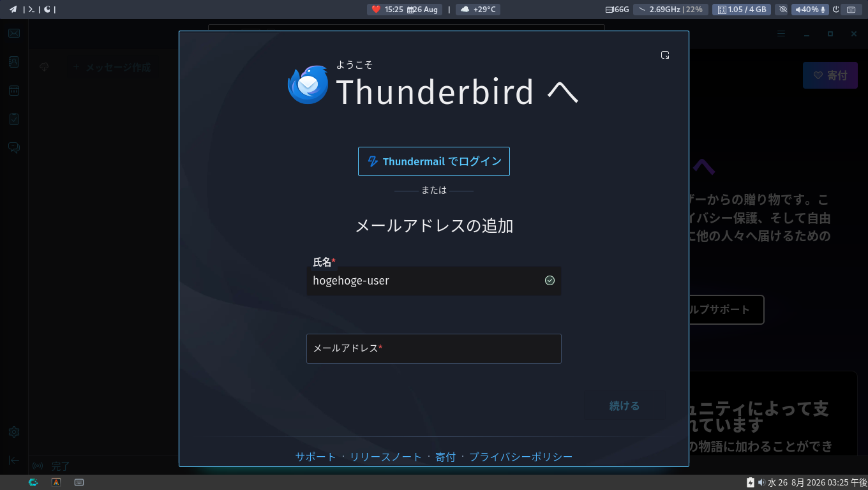
Task: Open the Chat space in the sidebar
Action: (x=14, y=148)
